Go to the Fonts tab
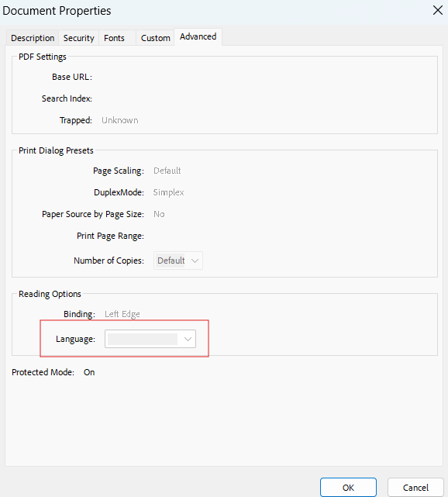Viewport: 448px width, 497px height. coord(115,38)
